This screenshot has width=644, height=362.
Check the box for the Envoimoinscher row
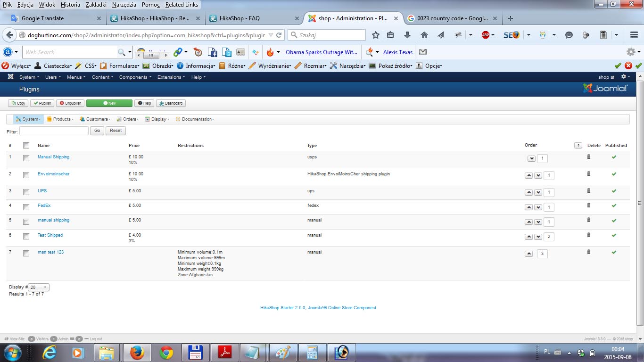[x=26, y=175]
